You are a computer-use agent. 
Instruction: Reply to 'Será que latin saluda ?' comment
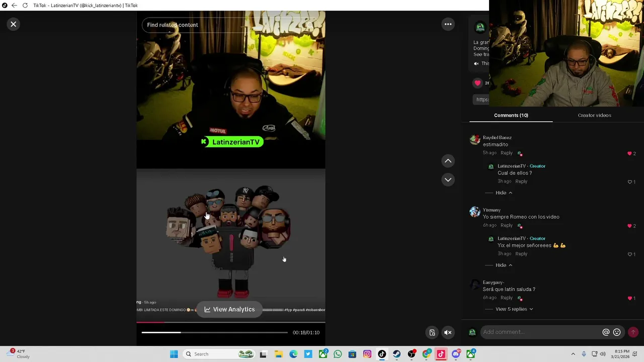(x=507, y=298)
